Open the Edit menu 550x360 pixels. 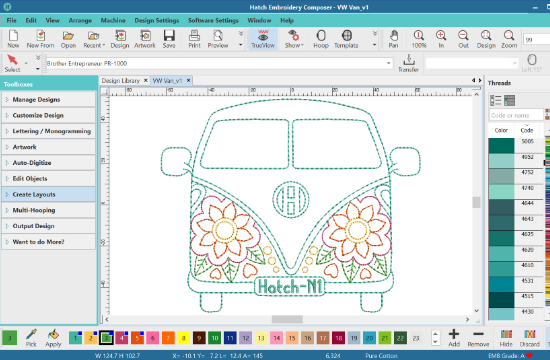pos(31,20)
